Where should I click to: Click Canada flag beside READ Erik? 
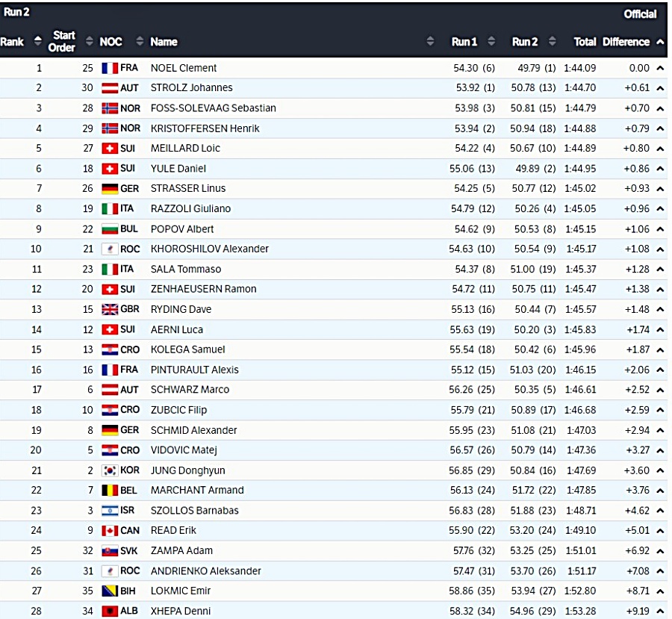110,531
